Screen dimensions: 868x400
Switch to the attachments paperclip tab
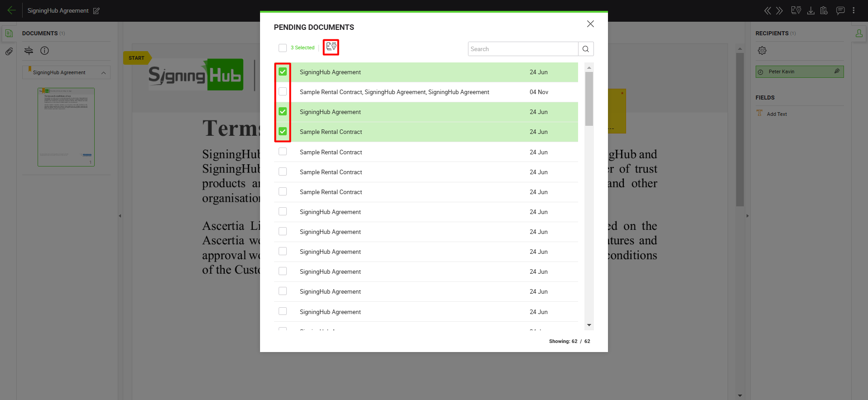(x=9, y=52)
